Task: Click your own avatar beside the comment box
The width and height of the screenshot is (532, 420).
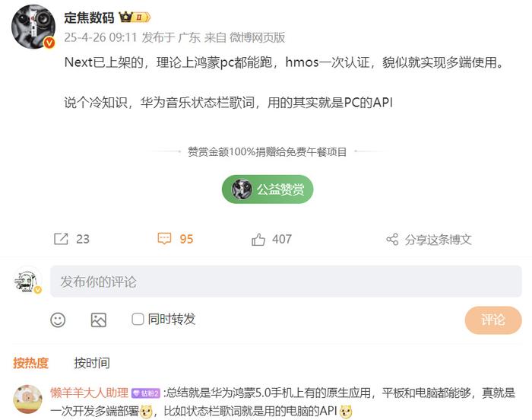Action: (x=28, y=281)
